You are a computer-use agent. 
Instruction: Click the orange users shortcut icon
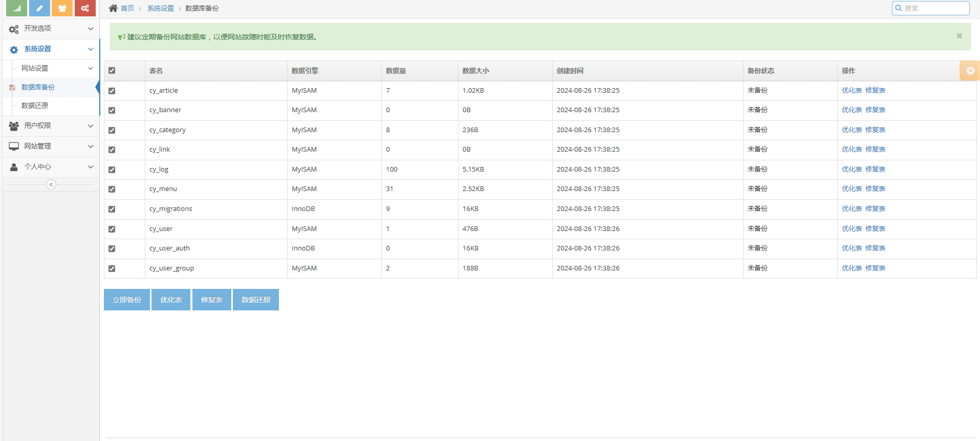click(x=62, y=8)
